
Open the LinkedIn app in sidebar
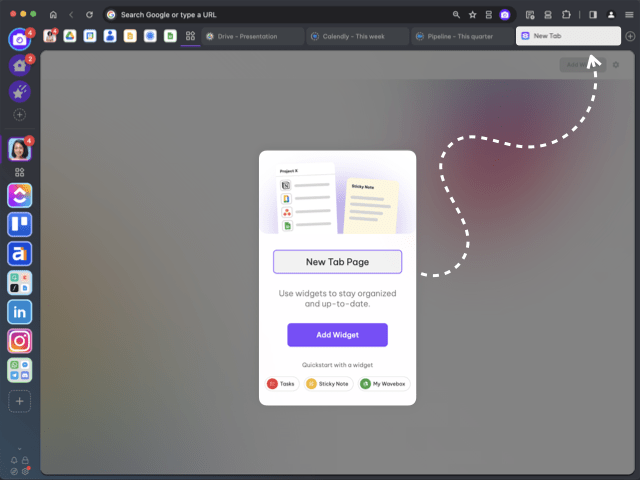pyautogui.click(x=19, y=312)
